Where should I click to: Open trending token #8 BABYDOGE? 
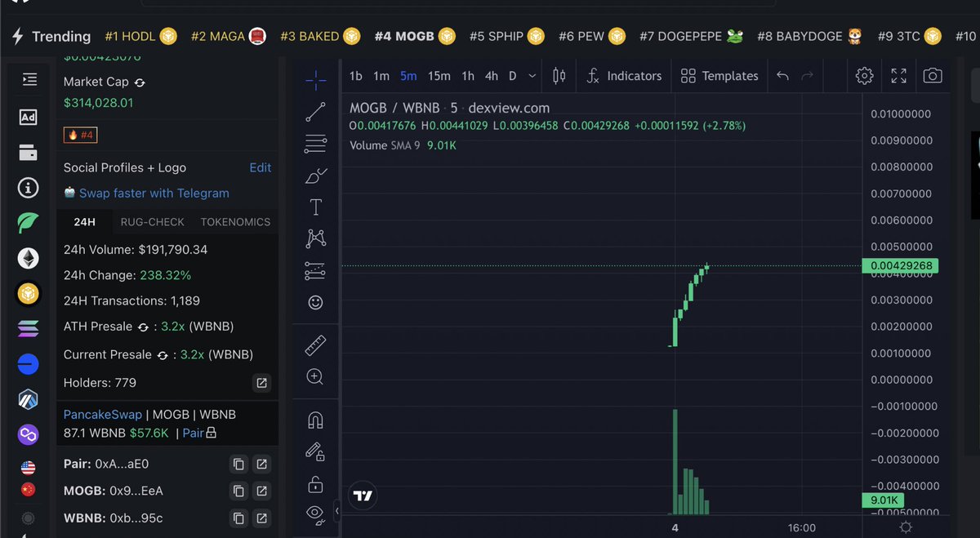809,37
